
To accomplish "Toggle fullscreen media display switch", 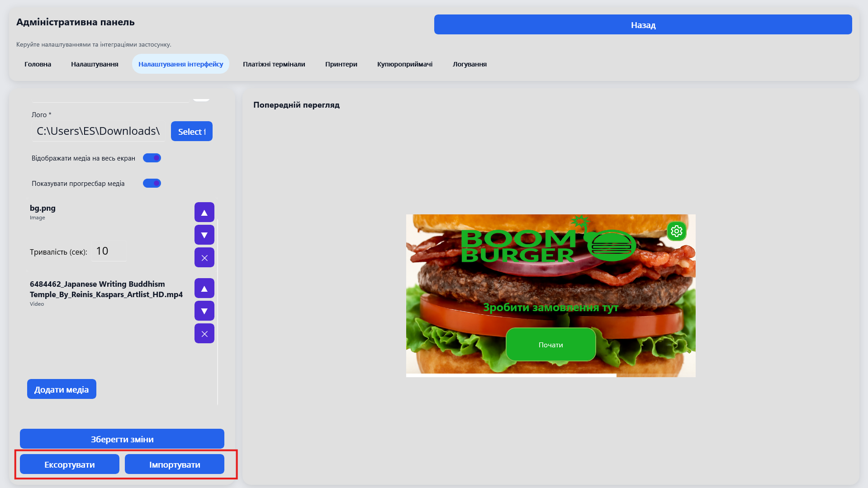I will [x=152, y=158].
